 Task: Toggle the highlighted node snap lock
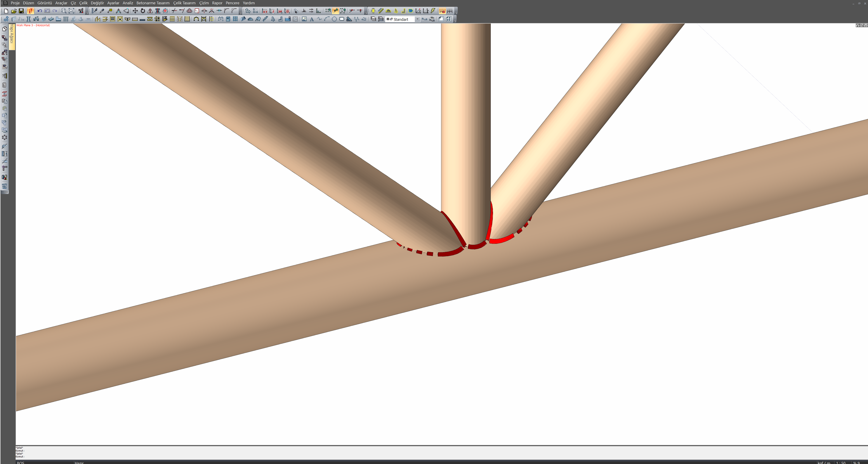point(335,11)
